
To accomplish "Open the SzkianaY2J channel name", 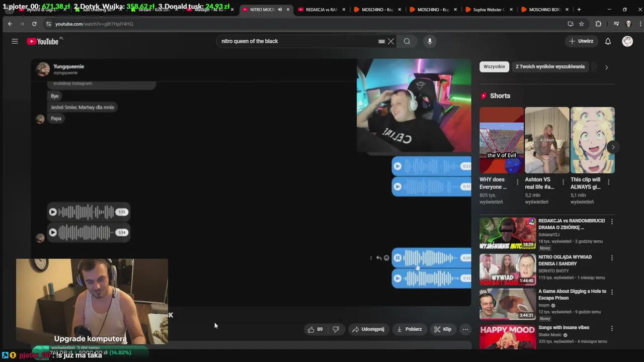I will click(549, 235).
